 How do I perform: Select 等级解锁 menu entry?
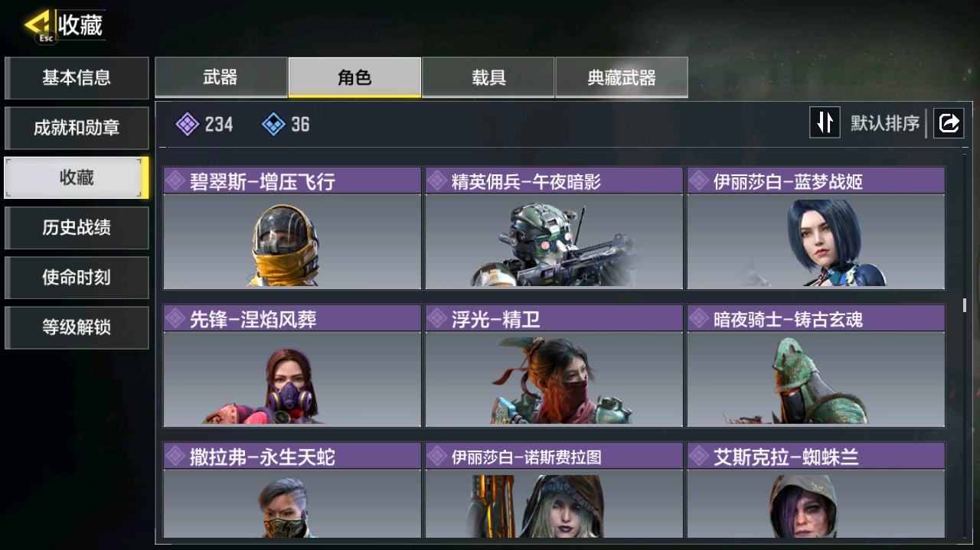click(x=77, y=327)
